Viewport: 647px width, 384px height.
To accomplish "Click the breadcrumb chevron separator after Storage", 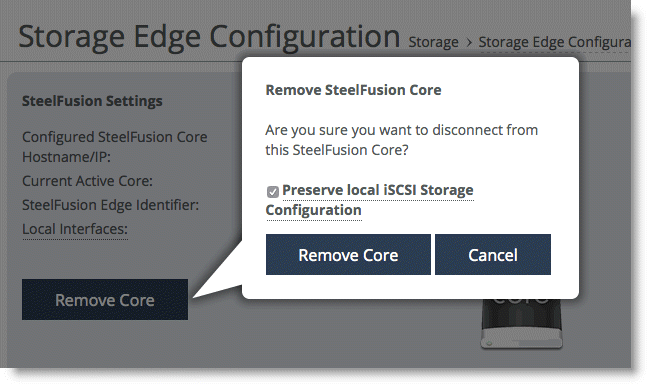I will point(469,42).
